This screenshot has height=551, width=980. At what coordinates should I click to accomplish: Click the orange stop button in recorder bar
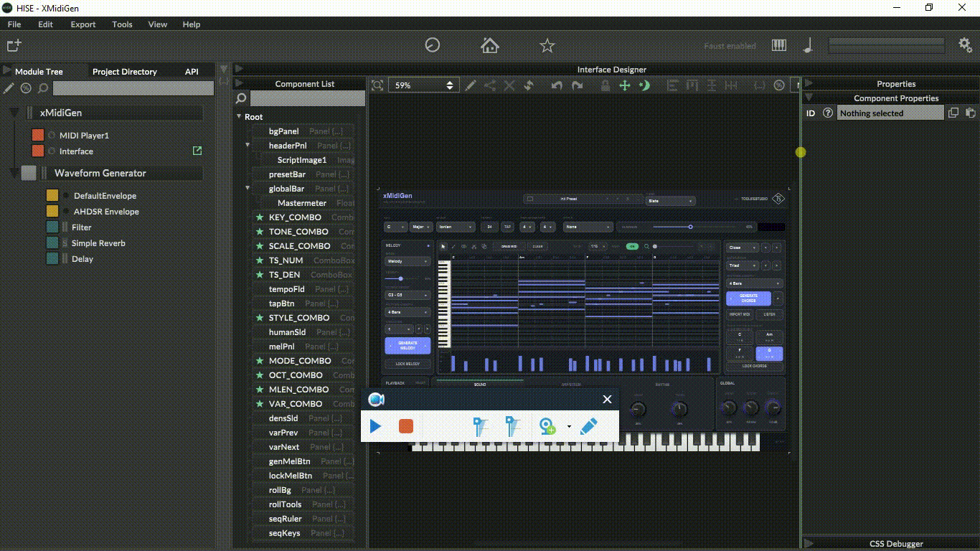click(x=406, y=426)
